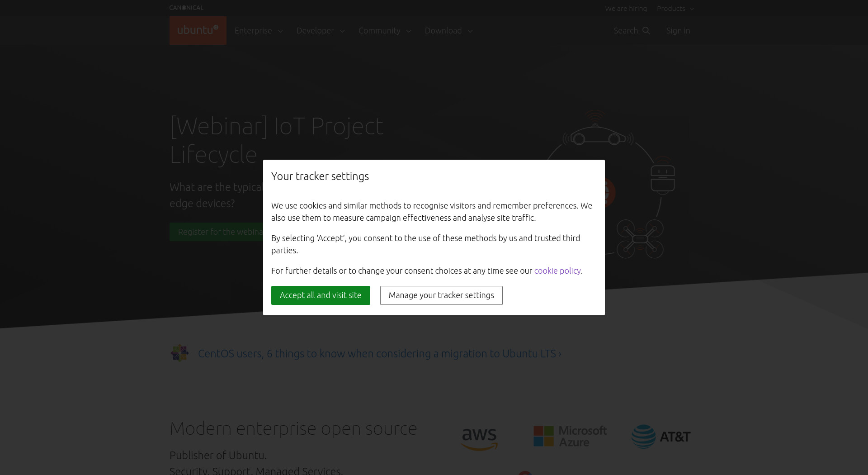
Task: Click the AT&T logo
Action: (661, 437)
